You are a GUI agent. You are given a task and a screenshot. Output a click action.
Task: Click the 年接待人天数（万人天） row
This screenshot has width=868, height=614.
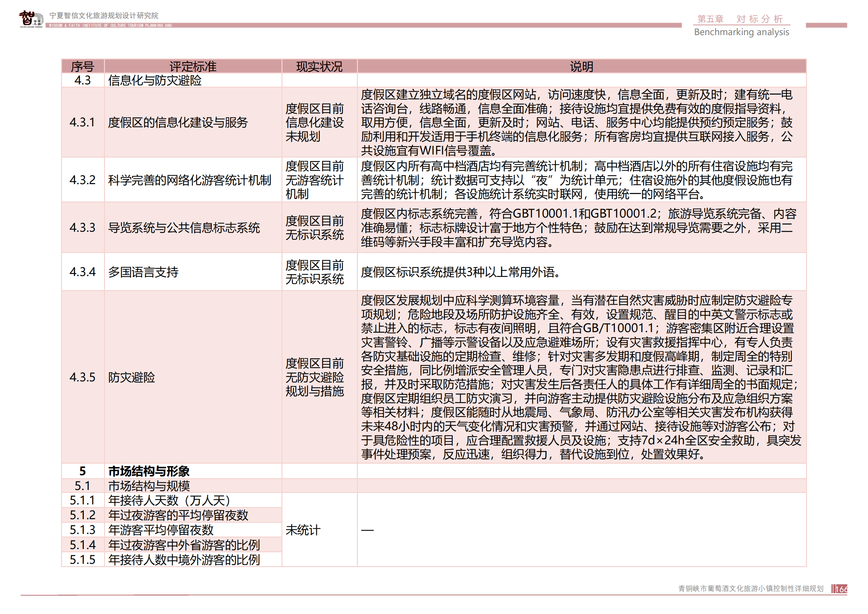(169, 500)
